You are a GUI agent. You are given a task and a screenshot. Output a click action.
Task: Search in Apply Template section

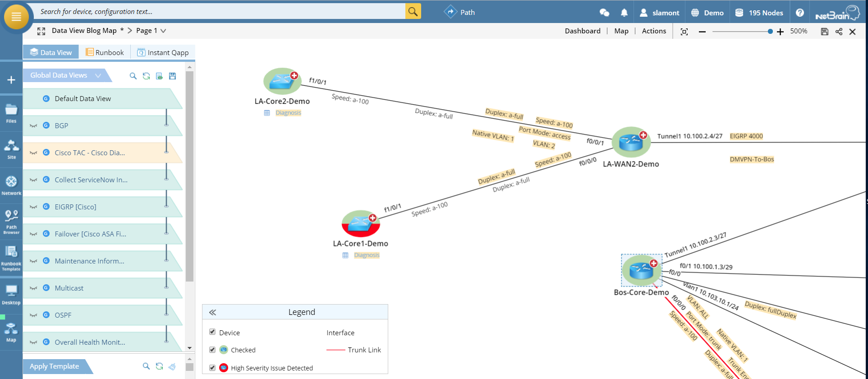[x=146, y=366]
